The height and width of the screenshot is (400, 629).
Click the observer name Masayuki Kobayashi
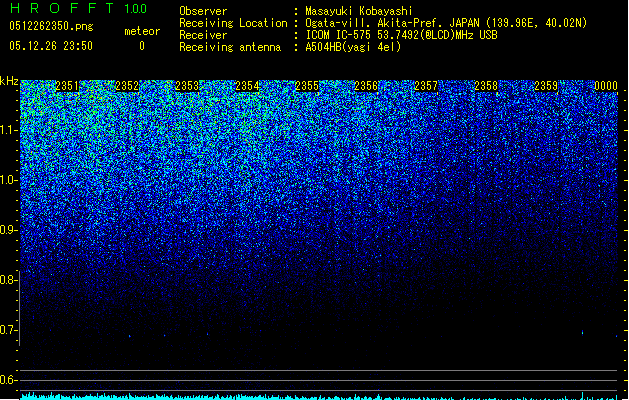359,11
